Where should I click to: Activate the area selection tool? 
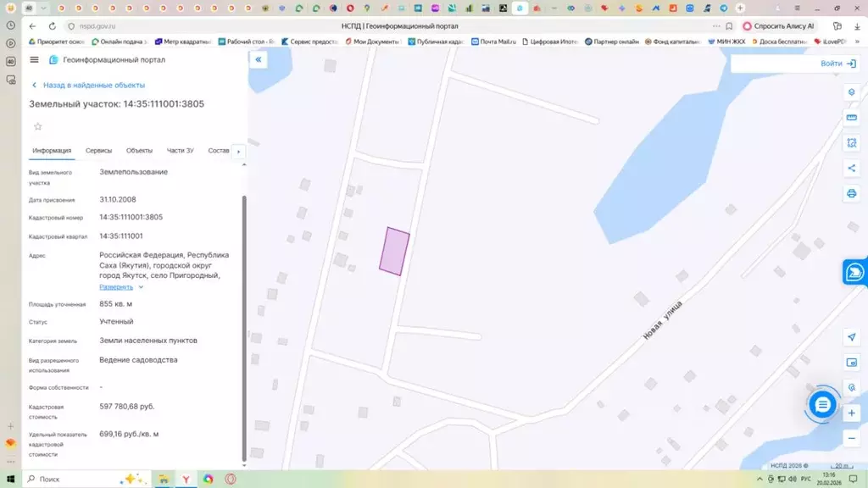coord(851,143)
